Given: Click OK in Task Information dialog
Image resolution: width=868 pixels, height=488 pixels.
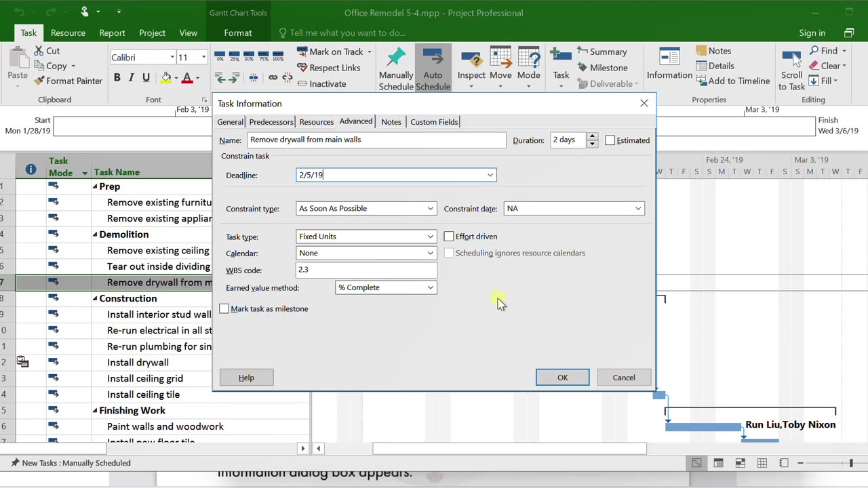Looking at the screenshot, I should (563, 378).
